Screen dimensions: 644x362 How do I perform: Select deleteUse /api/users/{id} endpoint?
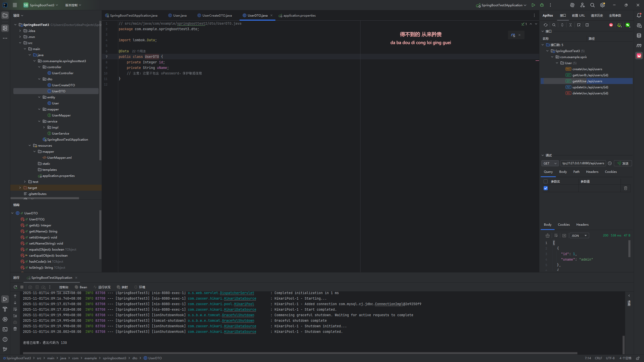tap(590, 93)
